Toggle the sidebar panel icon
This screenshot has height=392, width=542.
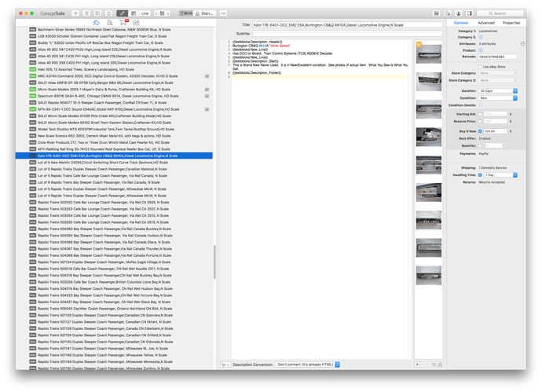tap(470, 13)
